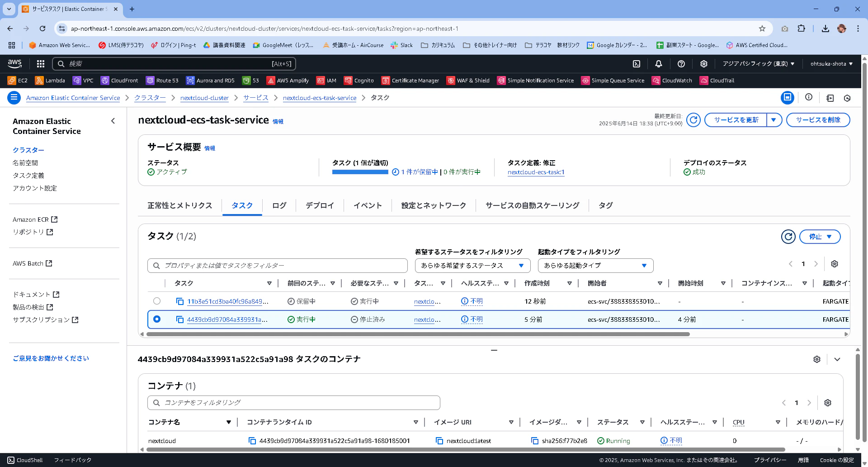
Task: Open task table preferences gear
Action: (835, 264)
